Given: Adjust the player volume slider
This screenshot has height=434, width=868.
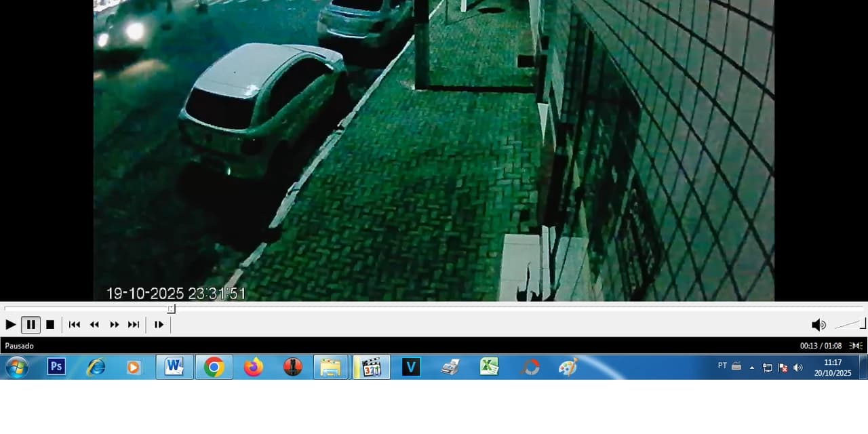Looking at the screenshot, I should 850,324.
